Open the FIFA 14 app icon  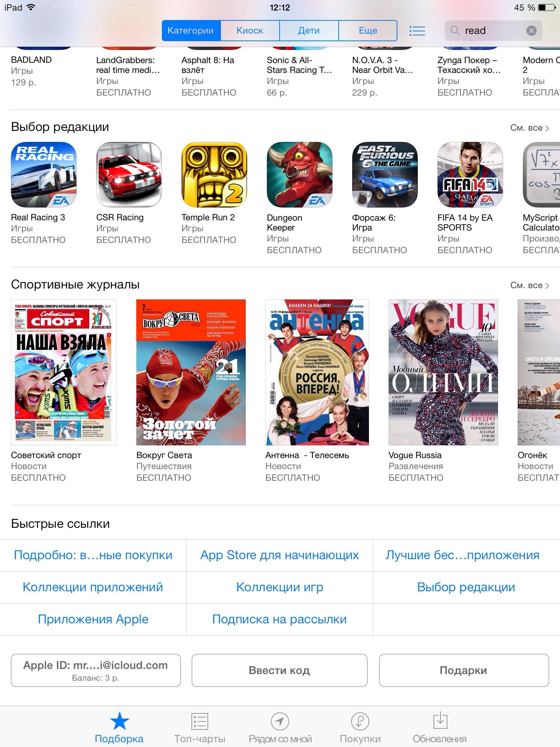(x=470, y=175)
